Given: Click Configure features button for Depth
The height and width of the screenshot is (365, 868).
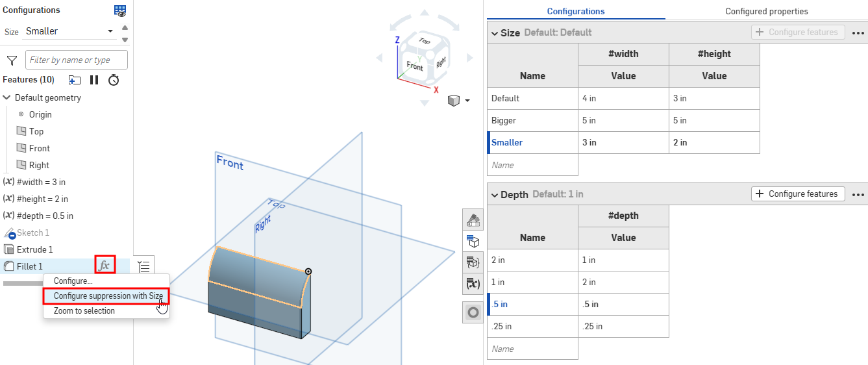Looking at the screenshot, I should tap(798, 194).
